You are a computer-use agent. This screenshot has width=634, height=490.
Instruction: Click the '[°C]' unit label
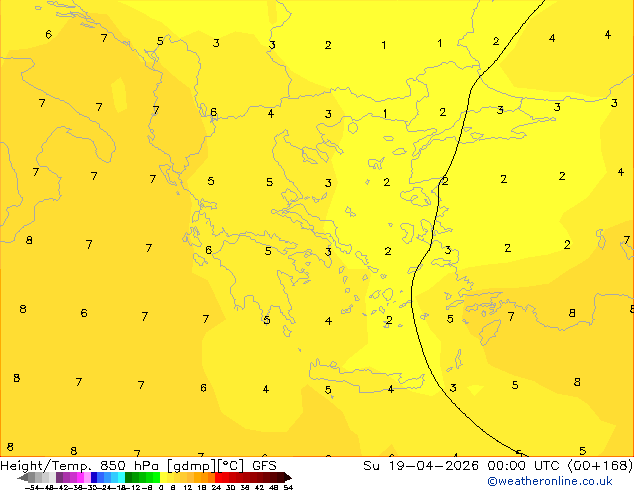(x=230, y=466)
